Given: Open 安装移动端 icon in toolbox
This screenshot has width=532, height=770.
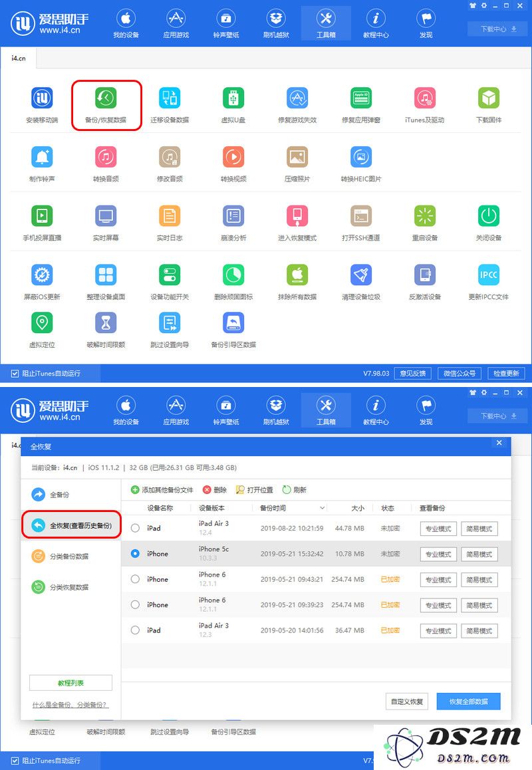Looking at the screenshot, I should [x=42, y=98].
